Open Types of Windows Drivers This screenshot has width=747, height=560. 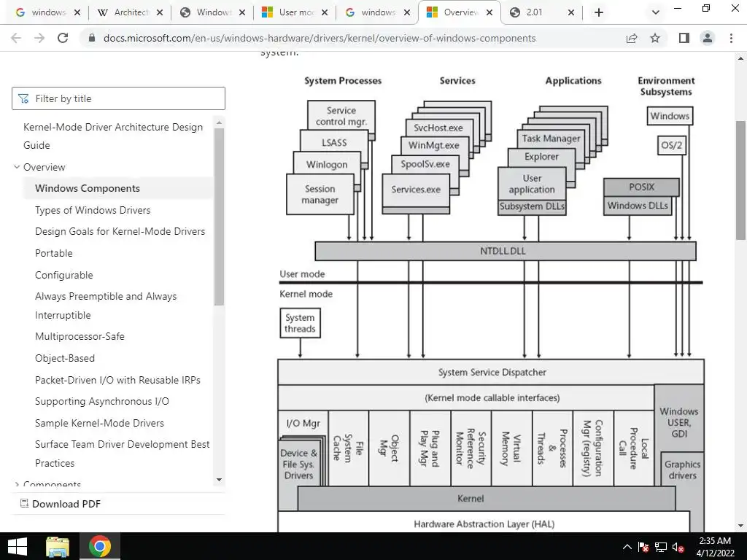tap(93, 210)
